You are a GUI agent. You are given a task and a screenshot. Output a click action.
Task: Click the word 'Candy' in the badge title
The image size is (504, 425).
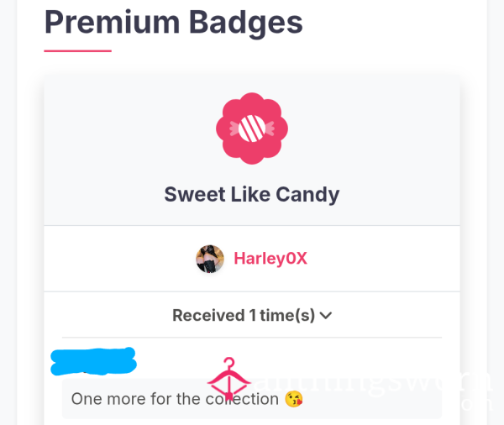click(x=307, y=195)
